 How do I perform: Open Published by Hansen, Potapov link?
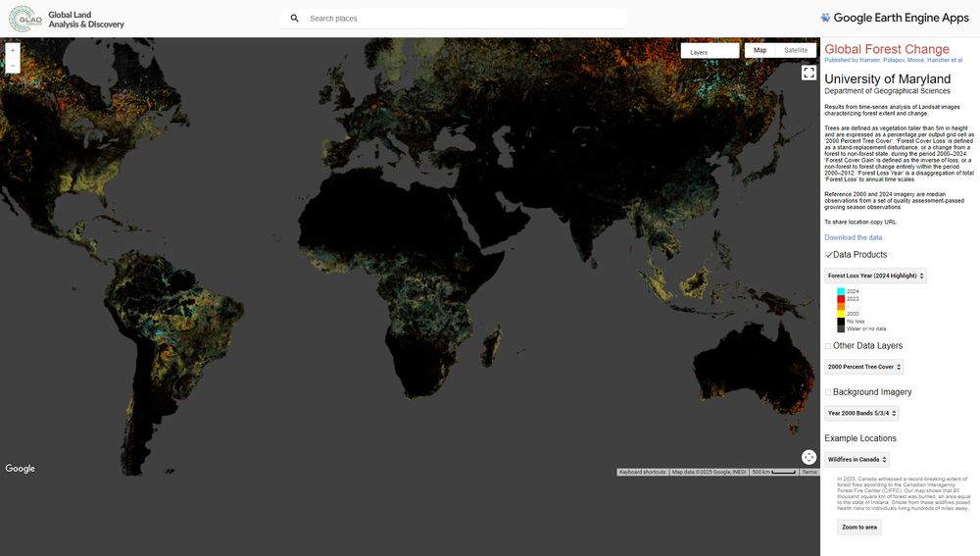[894, 60]
